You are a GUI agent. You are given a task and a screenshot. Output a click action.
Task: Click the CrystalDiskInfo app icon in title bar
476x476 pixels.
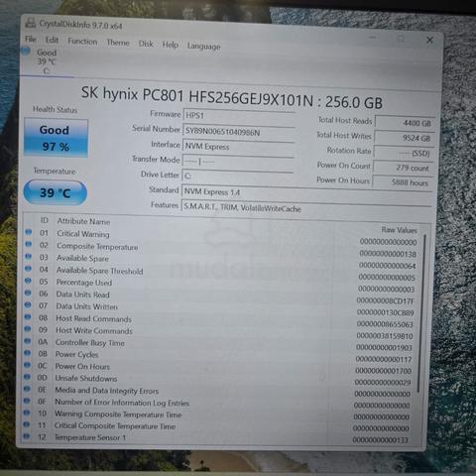click(31, 23)
